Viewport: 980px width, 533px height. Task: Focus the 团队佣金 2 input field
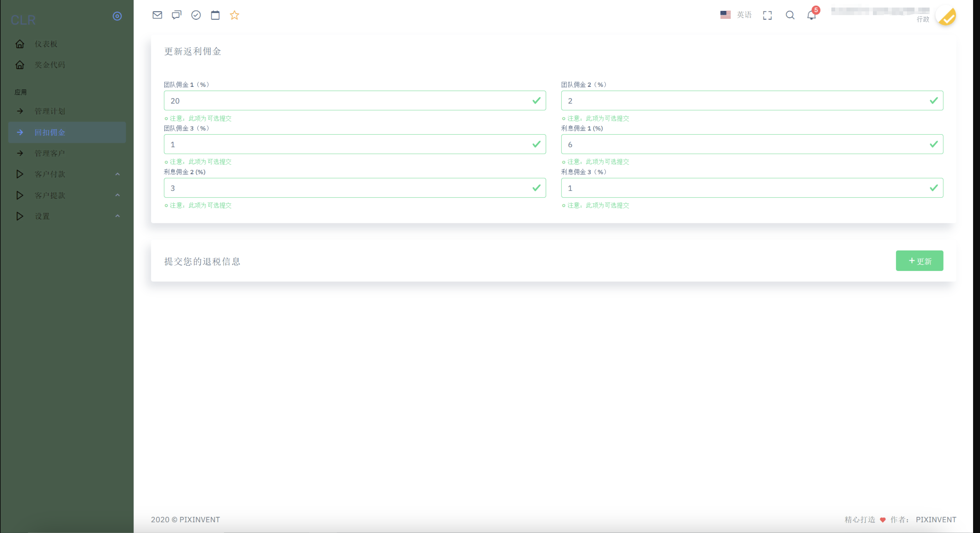[752, 100]
